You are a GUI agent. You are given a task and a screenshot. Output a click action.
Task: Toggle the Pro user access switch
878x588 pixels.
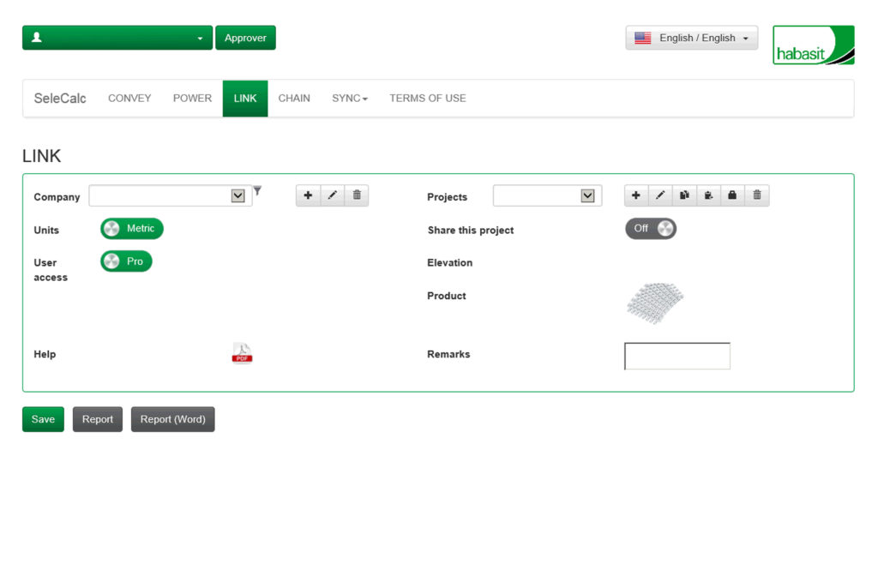click(x=126, y=261)
